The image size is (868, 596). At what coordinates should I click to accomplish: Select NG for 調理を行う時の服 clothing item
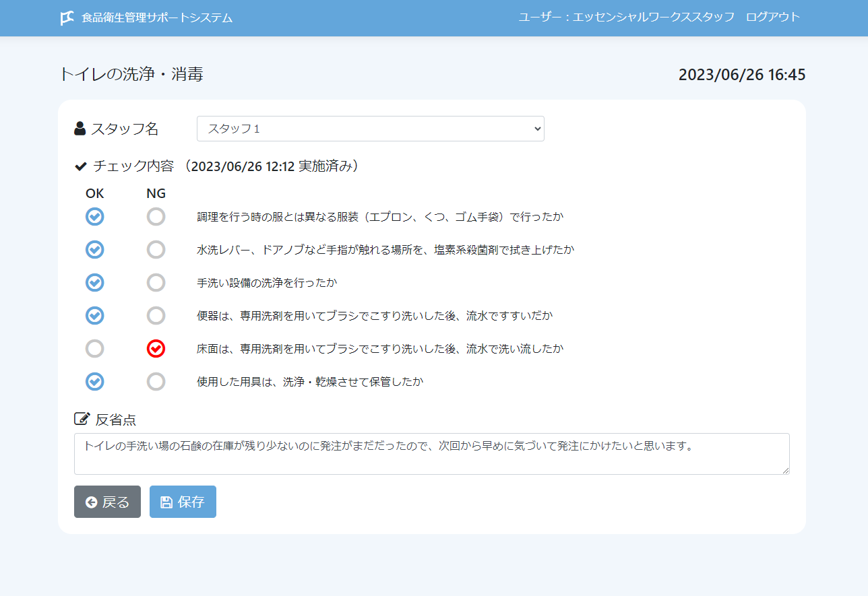tap(156, 217)
